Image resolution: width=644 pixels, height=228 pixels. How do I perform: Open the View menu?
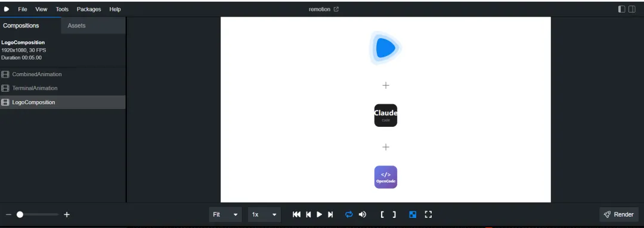click(x=41, y=9)
